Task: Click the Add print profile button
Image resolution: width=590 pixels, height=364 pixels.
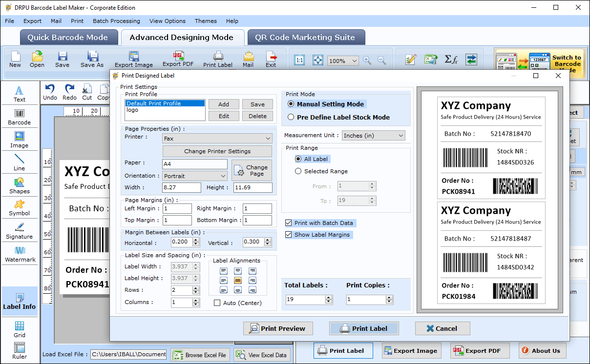Action: point(224,104)
